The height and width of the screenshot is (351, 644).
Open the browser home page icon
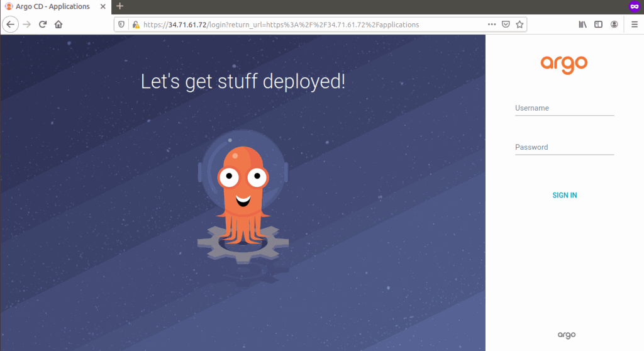[x=58, y=25]
